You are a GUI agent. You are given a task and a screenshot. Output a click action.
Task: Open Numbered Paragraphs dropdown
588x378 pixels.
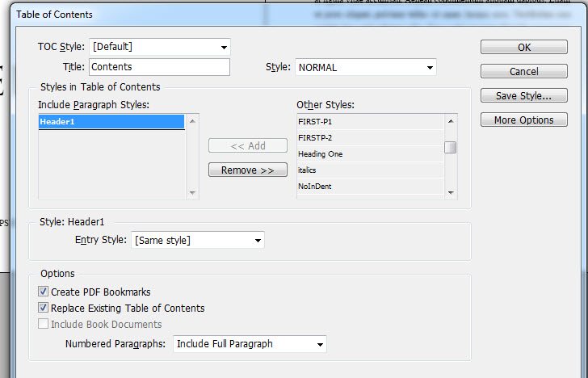coord(250,344)
